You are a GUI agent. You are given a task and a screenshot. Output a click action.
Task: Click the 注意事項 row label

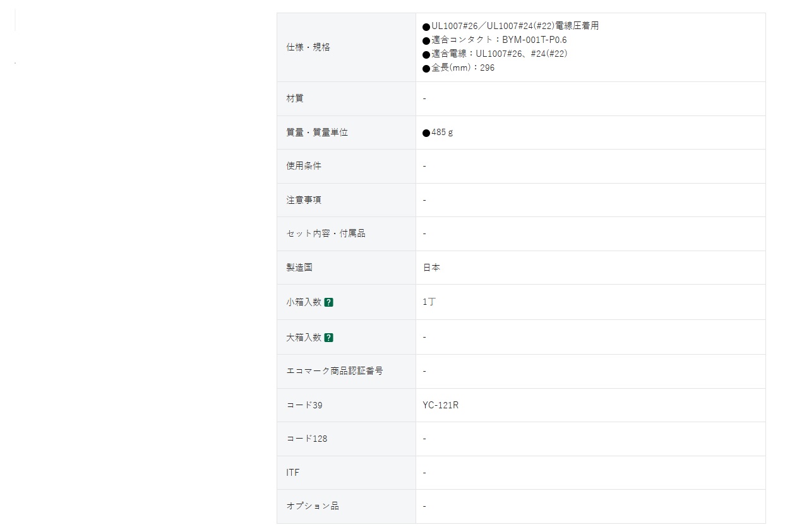(x=304, y=200)
